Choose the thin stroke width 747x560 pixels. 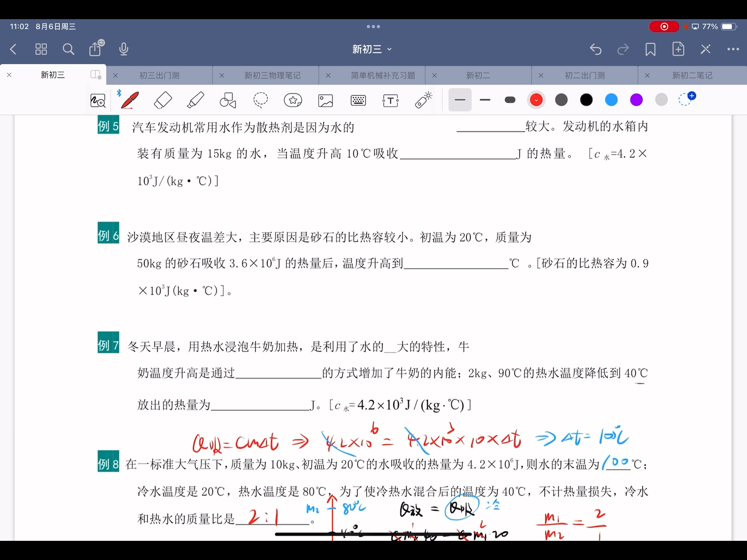[460, 100]
